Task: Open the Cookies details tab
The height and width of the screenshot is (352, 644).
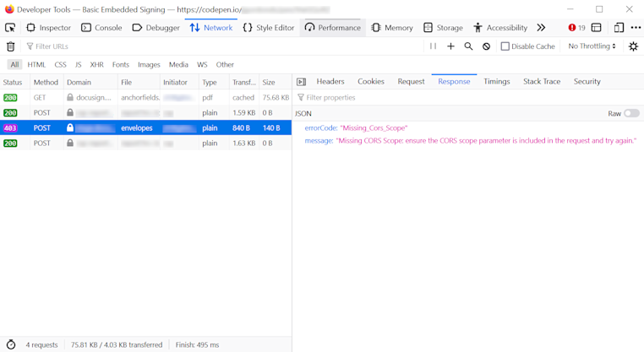Action: tap(371, 82)
